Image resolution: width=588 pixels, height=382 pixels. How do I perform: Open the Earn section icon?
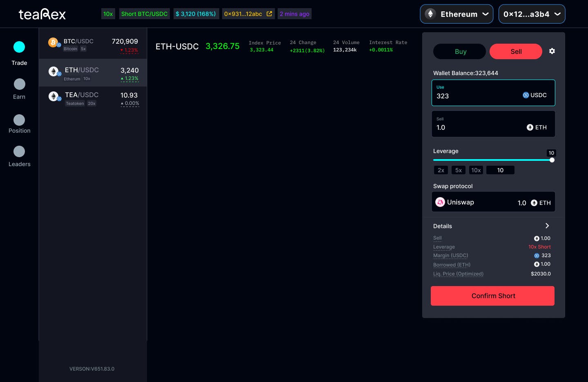coord(19,84)
